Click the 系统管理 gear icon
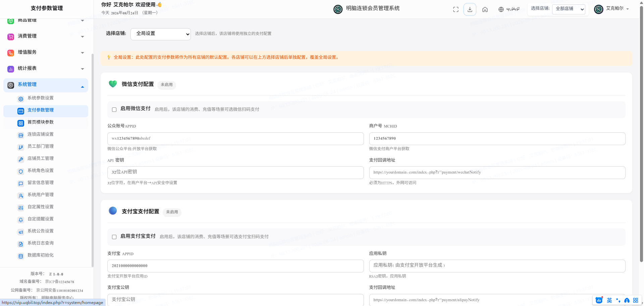The image size is (644, 306). [x=11, y=85]
